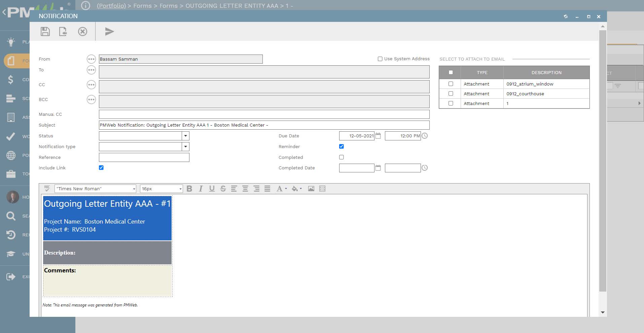The width and height of the screenshot is (644, 333).
Task: Click into the Manual CC input field
Action: [264, 114]
